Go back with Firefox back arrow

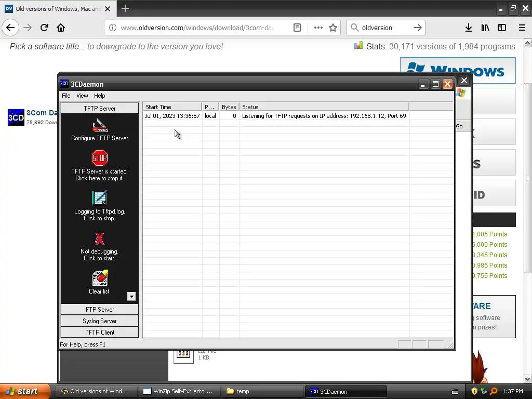click(x=10, y=28)
